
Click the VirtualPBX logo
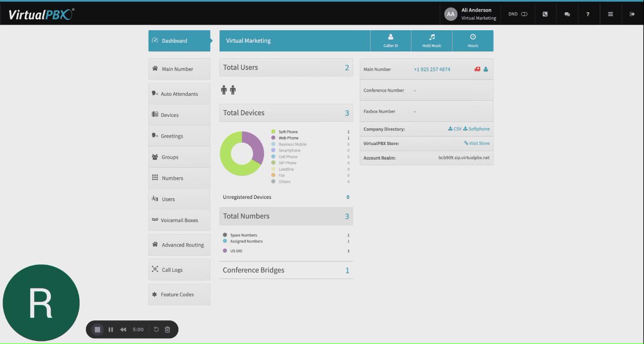pyautogui.click(x=41, y=14)
